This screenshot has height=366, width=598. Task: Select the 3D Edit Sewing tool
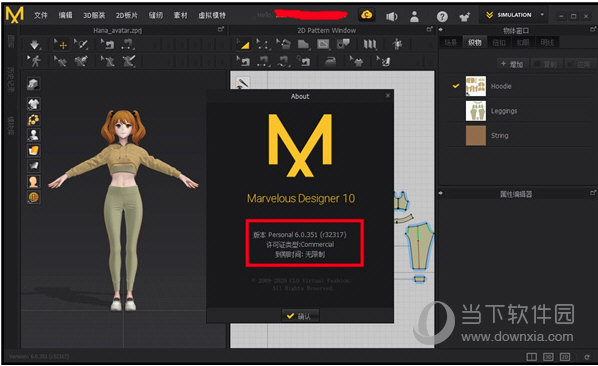[108, 44]
